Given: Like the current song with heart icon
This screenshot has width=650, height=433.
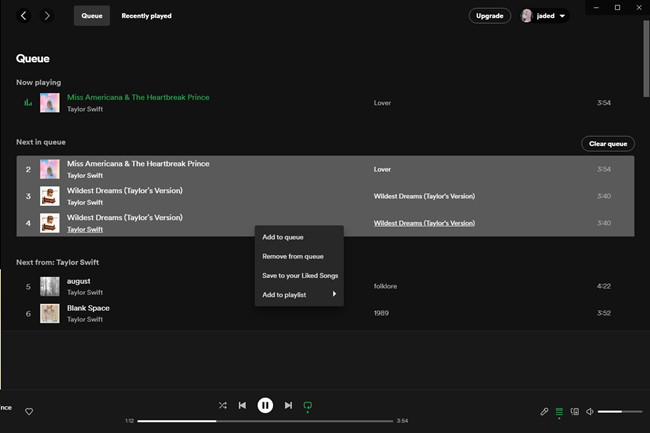Looking at the screenshot, I should 29,411.
